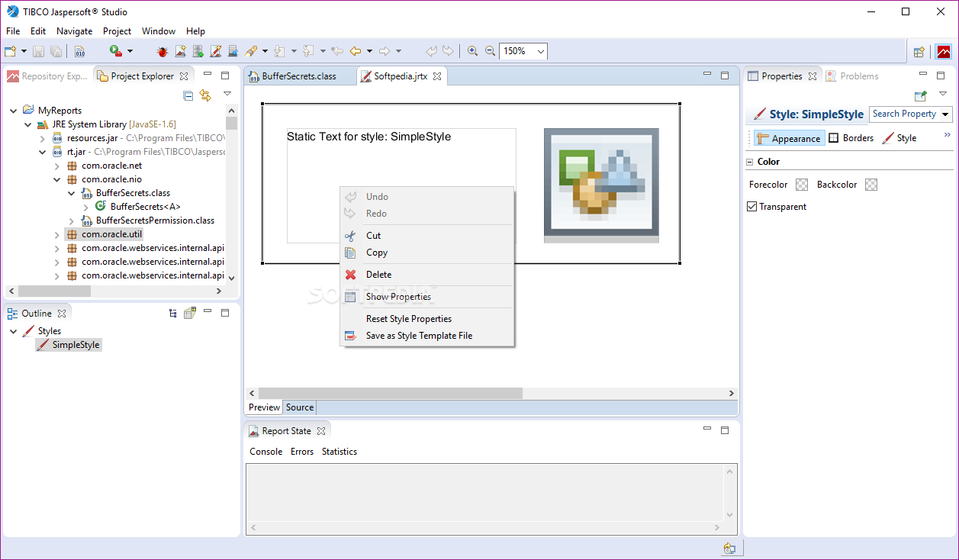The width and height of the screenshot is (959, 560).
Task: Open the Window menu
Action: click(x=159, y=31)
